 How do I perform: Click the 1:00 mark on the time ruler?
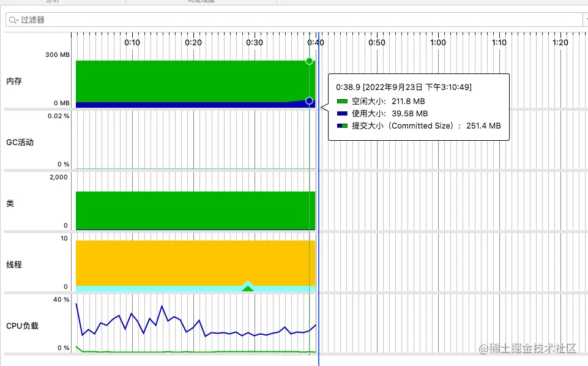[438, 42]
